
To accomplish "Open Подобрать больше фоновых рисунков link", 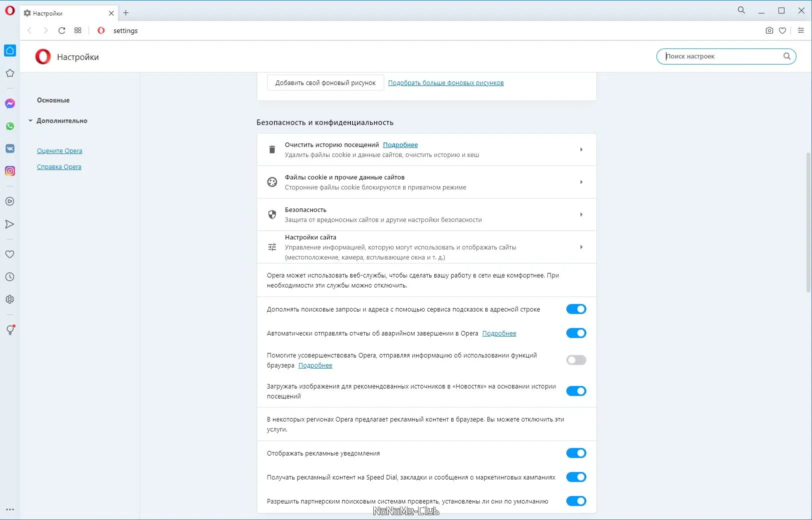I will click(x=446, y=83).
